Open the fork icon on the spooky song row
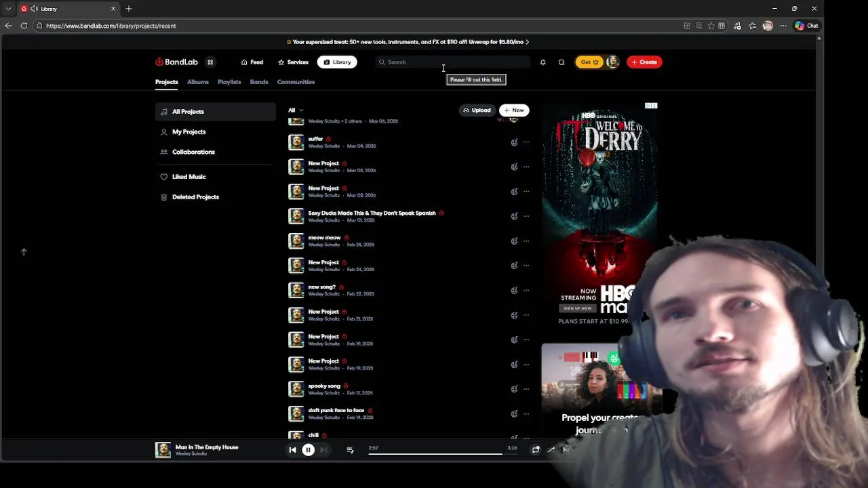This screenshot has width=868, height=488. 514,389
